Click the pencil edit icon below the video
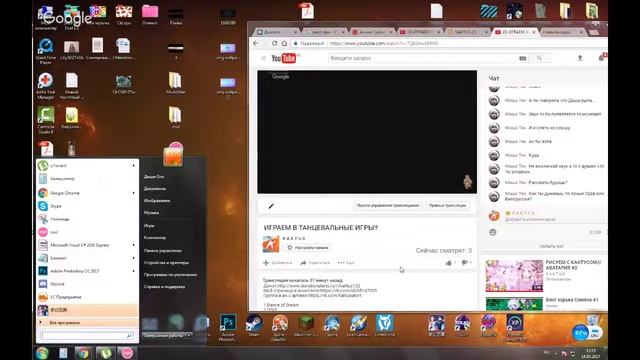Screen dimensions: 640x360 pyautogui.click(x=271, y=206)
